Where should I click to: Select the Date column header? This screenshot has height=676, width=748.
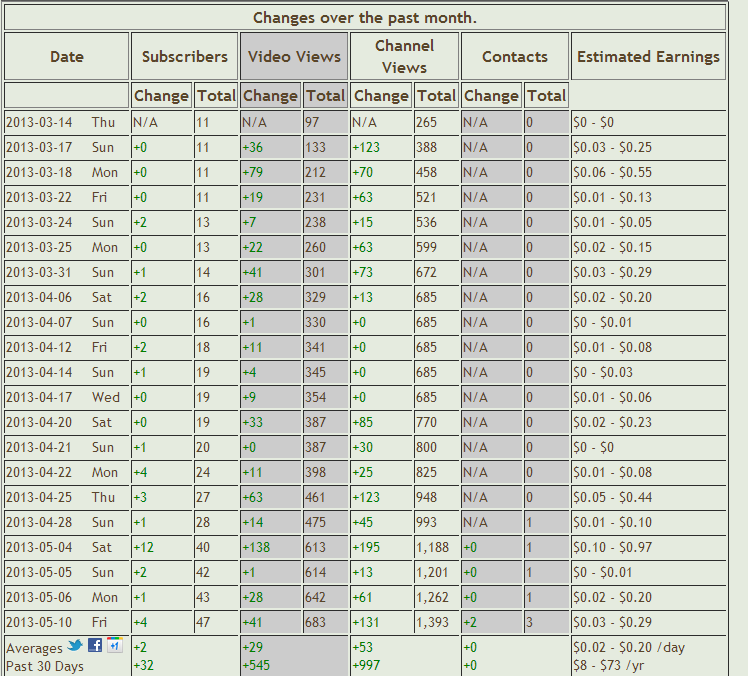(67, 56)
